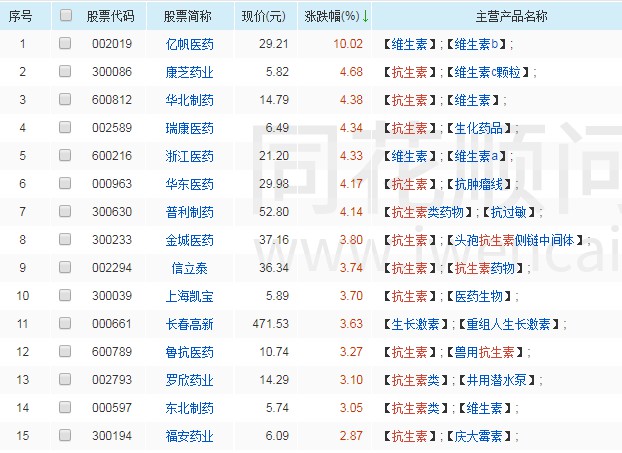Image resolution: width=622 pixels, height=453 pixels.
Task: Sort by 涨跌幅(%) green arrow
Action: (x=365, y=16)
